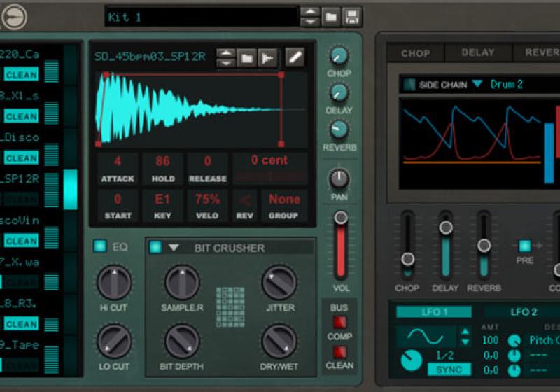
Task: Set the Reverb mixer fader
Action: click(484, 245)
